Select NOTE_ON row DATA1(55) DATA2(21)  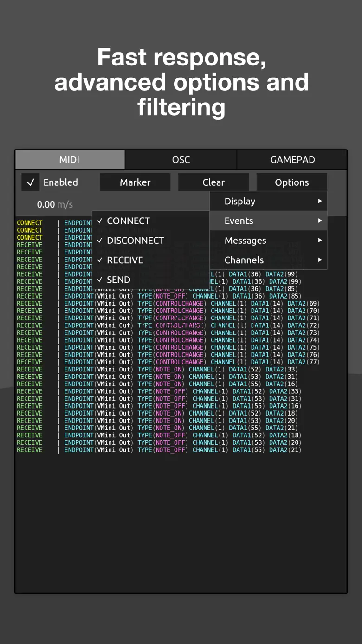tap(157, 428)
